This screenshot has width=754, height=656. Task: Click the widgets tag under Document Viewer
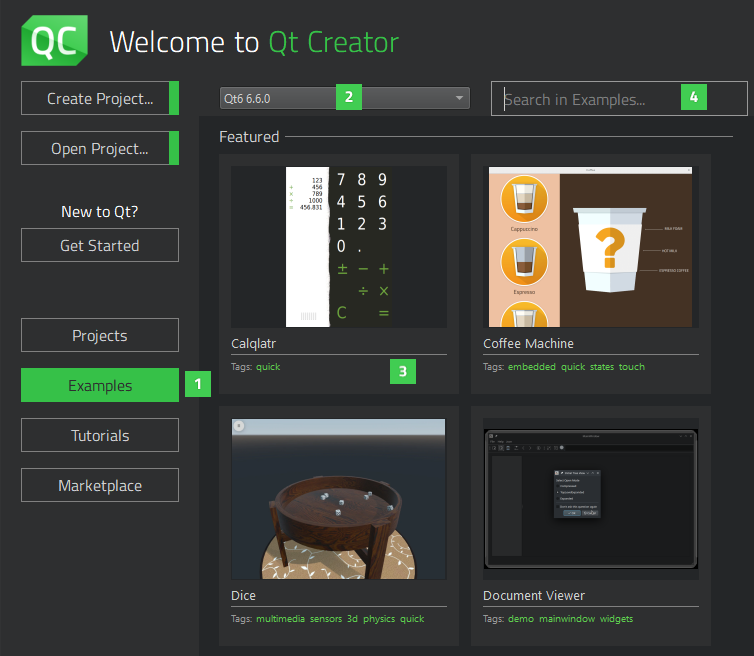tap(616, 619)
